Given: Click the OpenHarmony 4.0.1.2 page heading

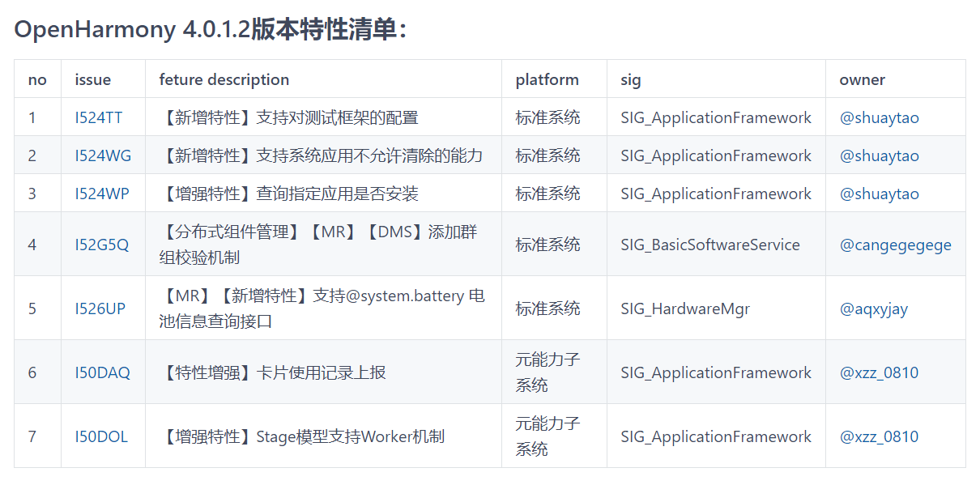Looking at the screenshot, I should pyautogui.click(x=211, y=30).
